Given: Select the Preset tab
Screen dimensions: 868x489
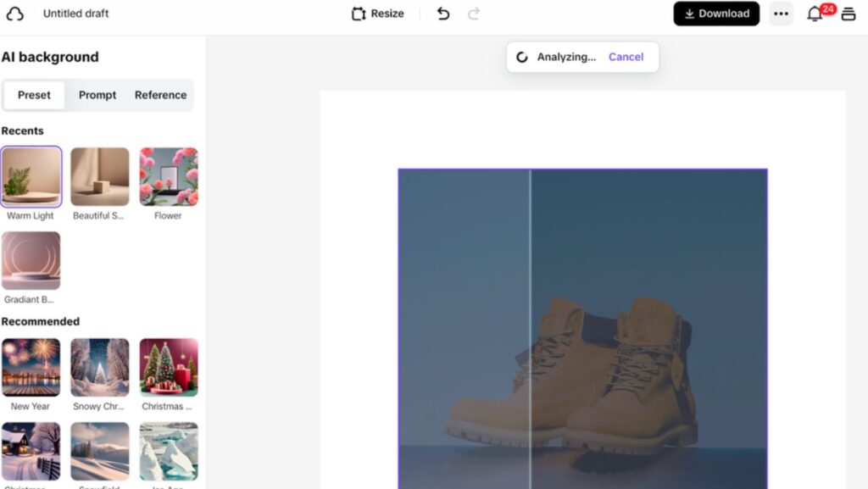Looking at the screenshot, I should pyautogui.click(x=34, y=95).
